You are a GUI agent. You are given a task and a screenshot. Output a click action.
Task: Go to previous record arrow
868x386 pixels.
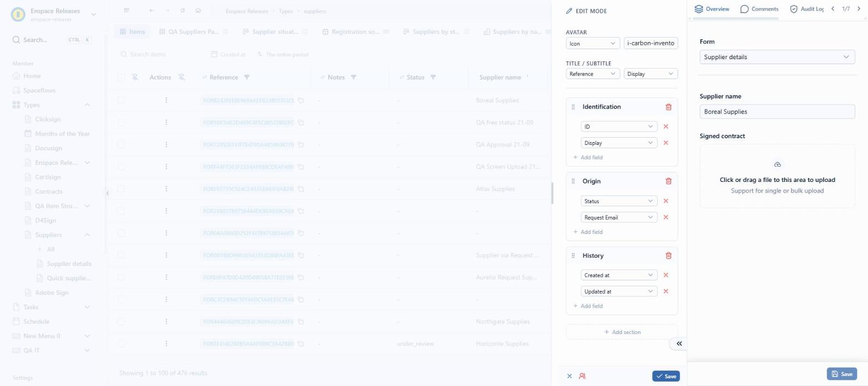tap(833, 9)
